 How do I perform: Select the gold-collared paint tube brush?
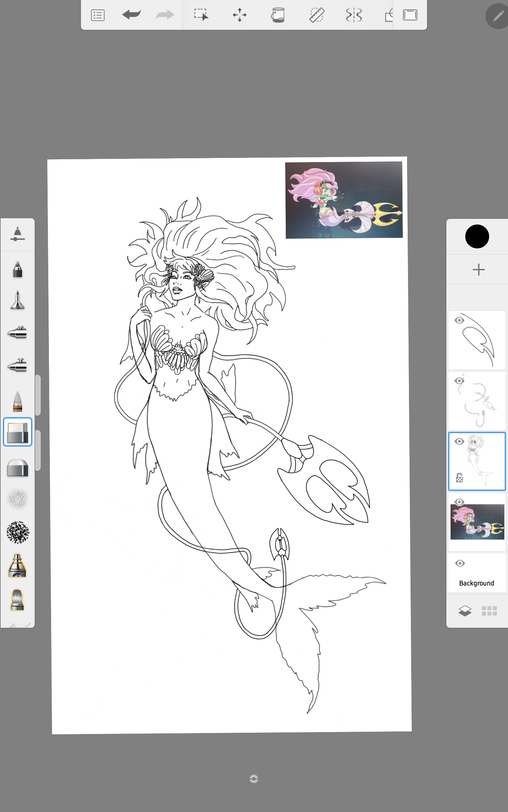pos(17,566)
